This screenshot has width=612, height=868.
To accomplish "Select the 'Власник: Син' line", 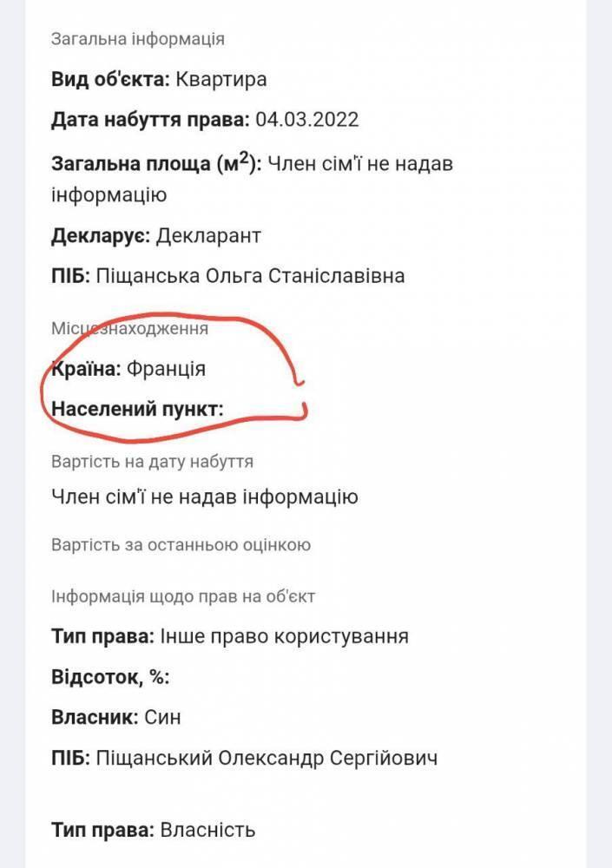I will [116, 718].
